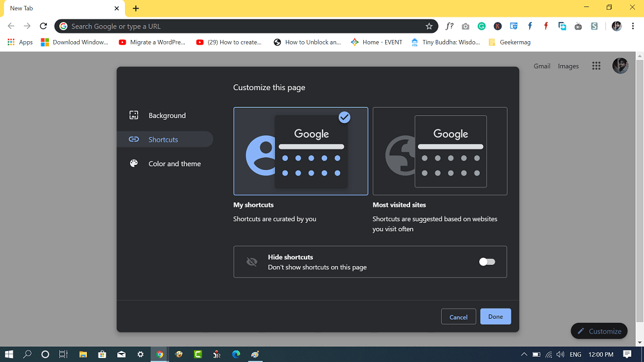The image size is (644, 362).
Task: Show hidden system tray icons
Action: [524, 354]
